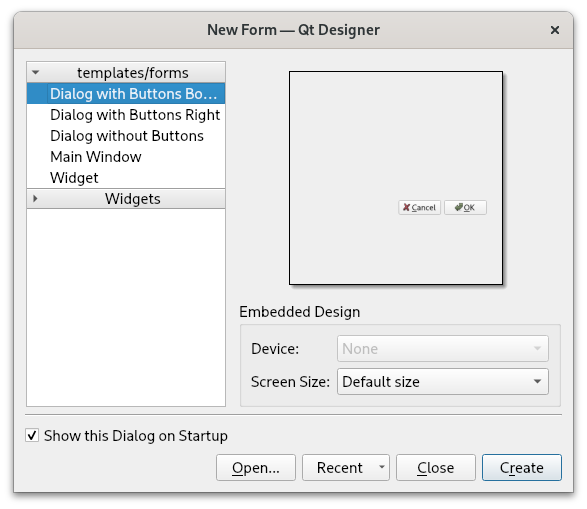Image resolution: width=587 pixels, height=509 pixels.
Task: Open the Recent button's dropdown arrow
Action: (382, 467)
